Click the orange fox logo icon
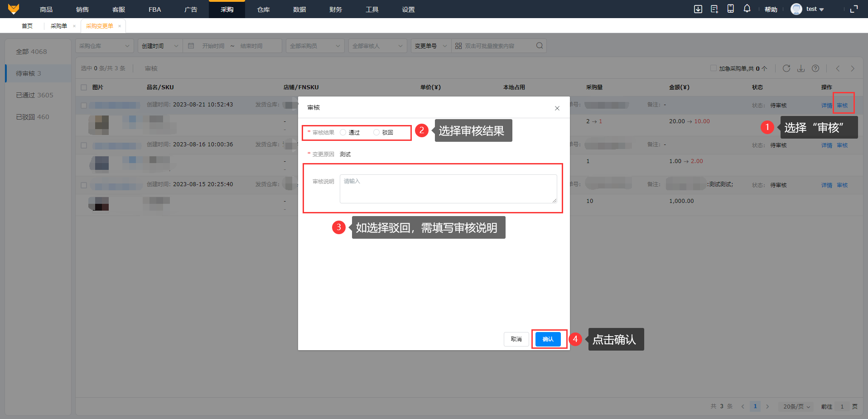 point(14,9)
